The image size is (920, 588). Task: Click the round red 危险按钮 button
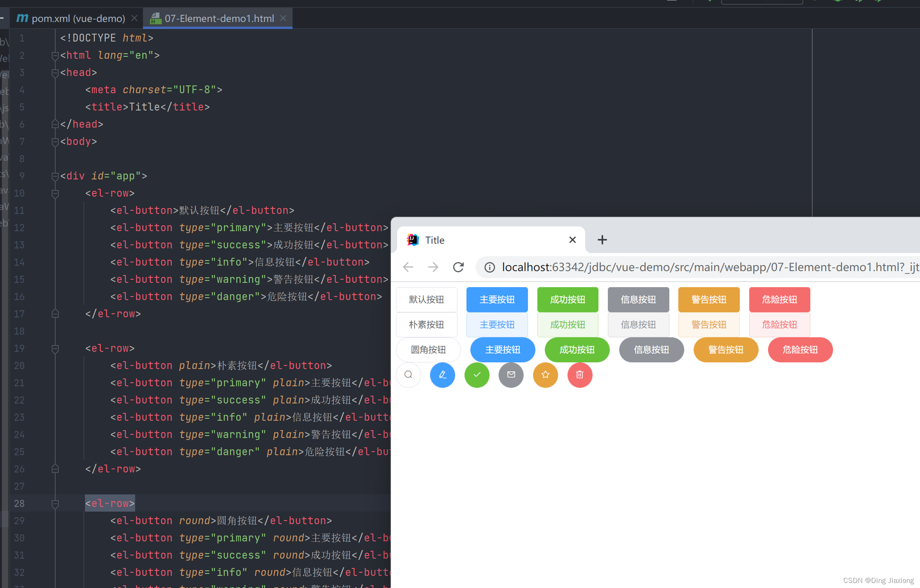[800, 350]
